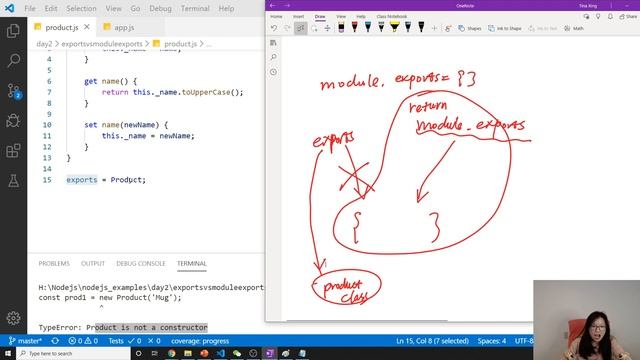Close the product.js editor tab
The image size is (640, 360).
[87, 27]
